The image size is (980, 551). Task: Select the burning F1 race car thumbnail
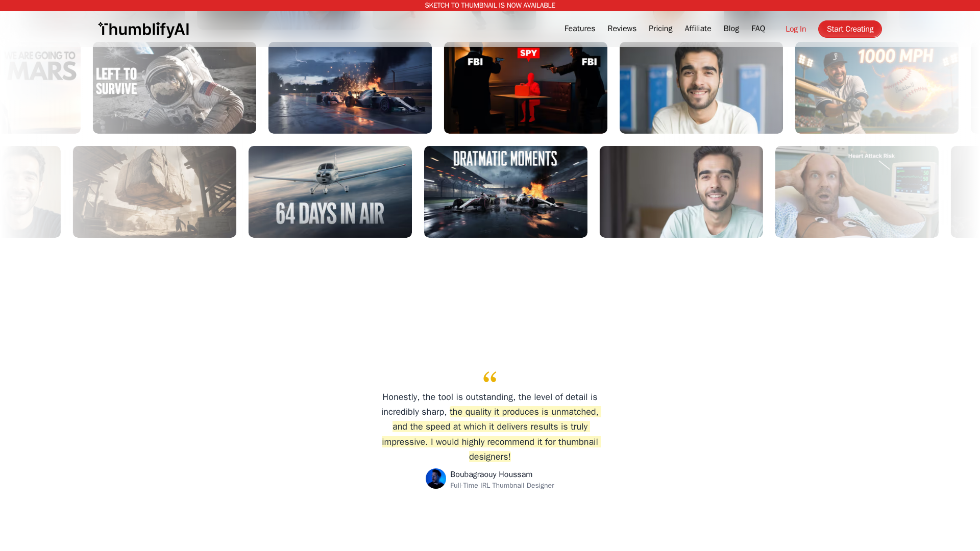(x=350, y=90)
